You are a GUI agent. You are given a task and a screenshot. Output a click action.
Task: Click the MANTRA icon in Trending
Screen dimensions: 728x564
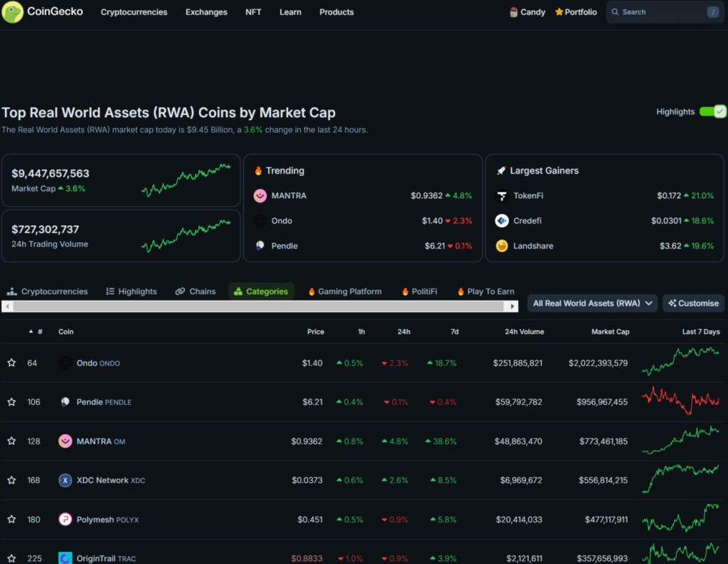[260, 196]
